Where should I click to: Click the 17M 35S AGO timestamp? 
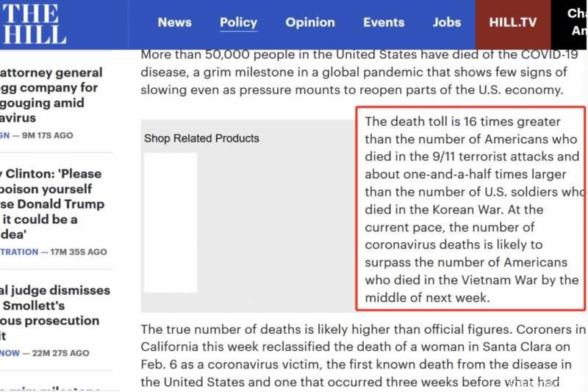pos(79,252)
